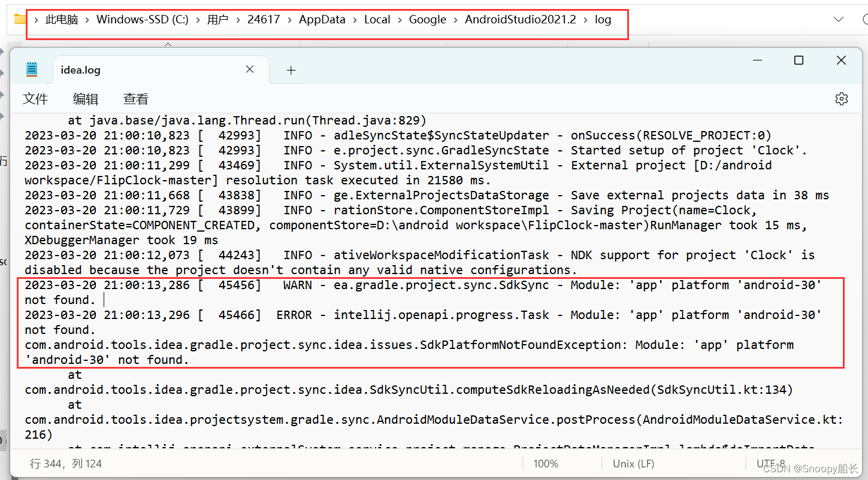
Task: Open Notepad settings gear icon
Action: 842,98
